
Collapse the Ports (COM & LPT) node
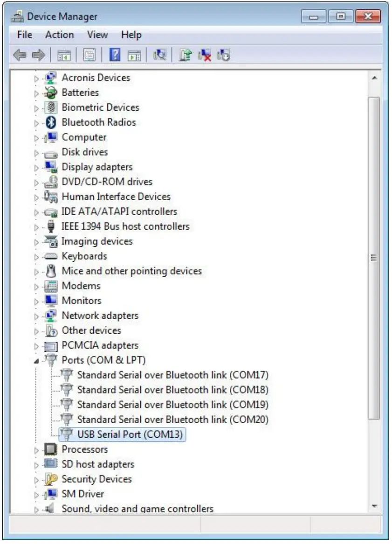click(x=37, y=361)
